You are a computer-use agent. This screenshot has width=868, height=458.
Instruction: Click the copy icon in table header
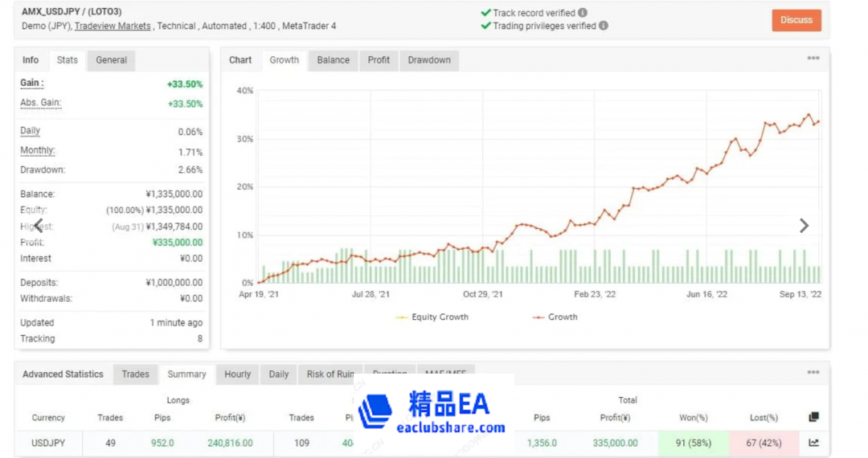click(x=813, y=417)
